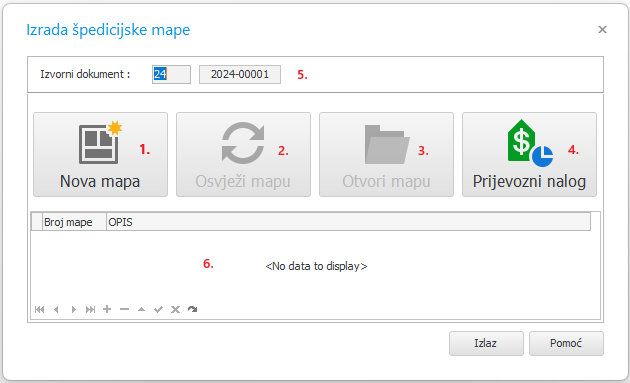The image size is (630, 383).
Task: Click the 2024-00001 document number field
Action: [240, 74]
